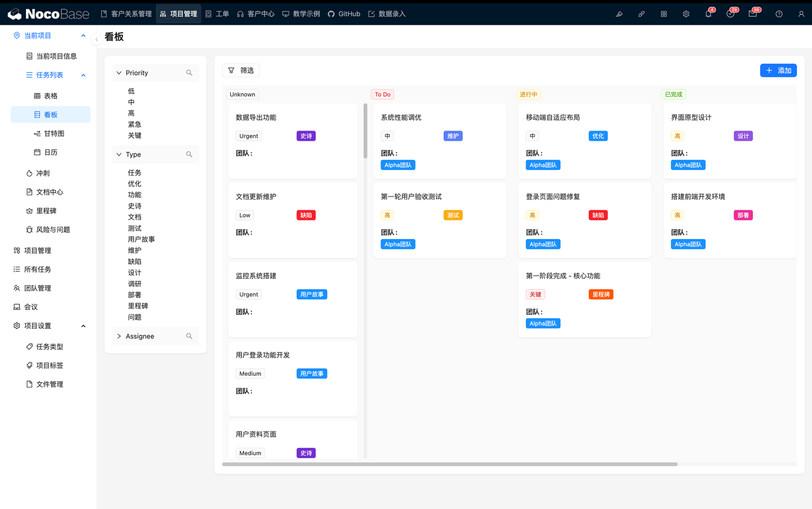
Task: Switch to the 工单 tab
Action: pos(217,13)
